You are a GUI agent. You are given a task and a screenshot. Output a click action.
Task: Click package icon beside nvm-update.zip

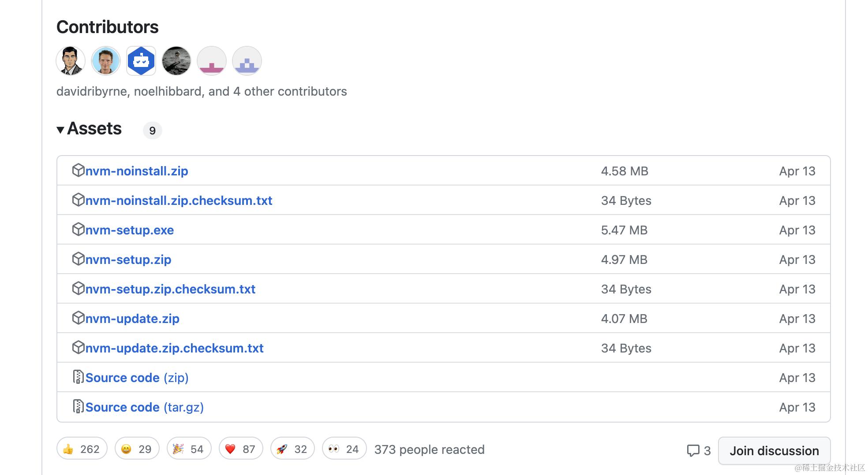click(78, 318)
